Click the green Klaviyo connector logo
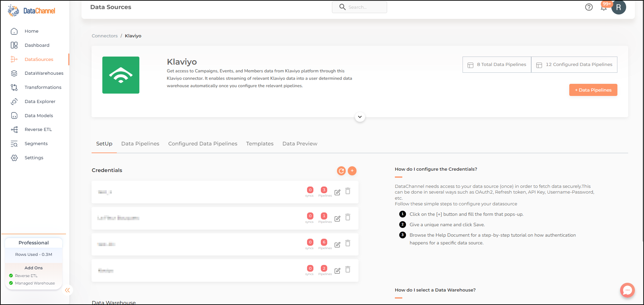644x305 pixels. tap(121, 75)
